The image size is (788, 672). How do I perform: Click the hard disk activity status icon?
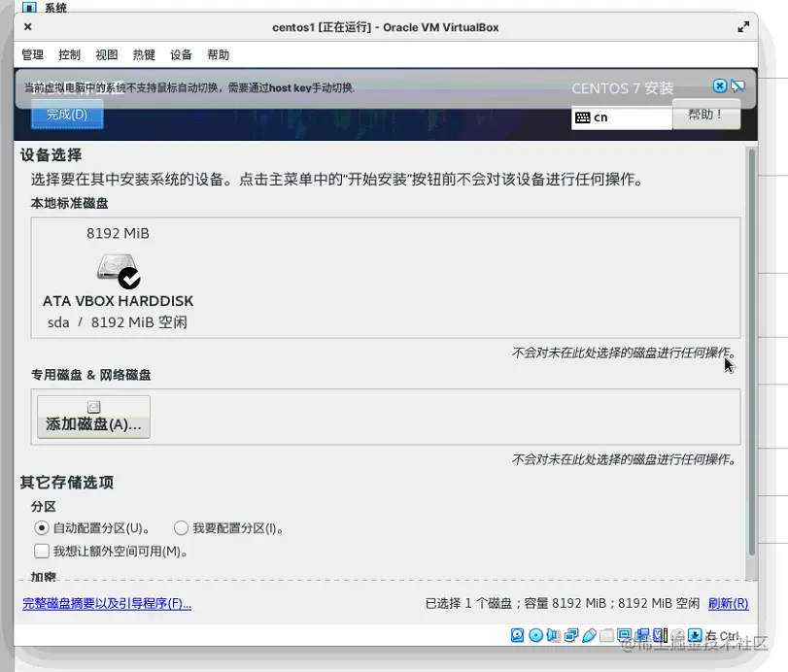pos(517,635)
